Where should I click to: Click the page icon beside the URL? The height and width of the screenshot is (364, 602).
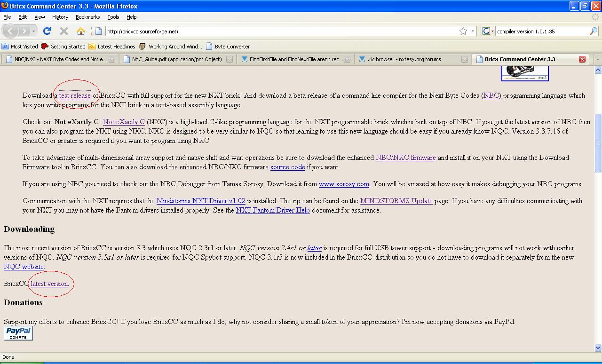[98, 31]
